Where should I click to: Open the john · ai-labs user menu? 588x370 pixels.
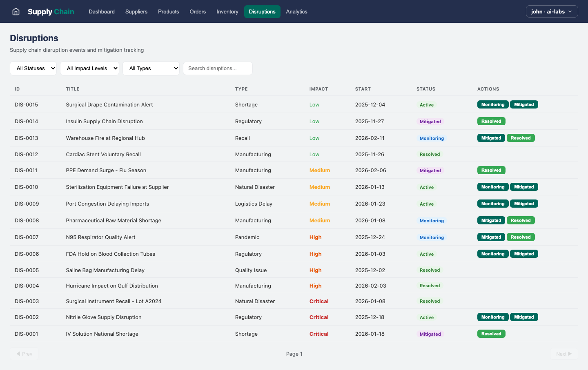(x=552, y=11)
